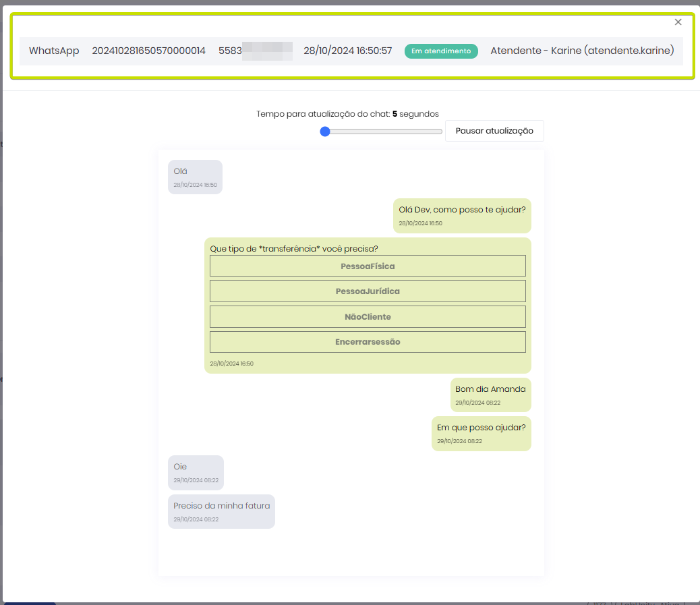Click protocol number 20241028165057000014

148,51
